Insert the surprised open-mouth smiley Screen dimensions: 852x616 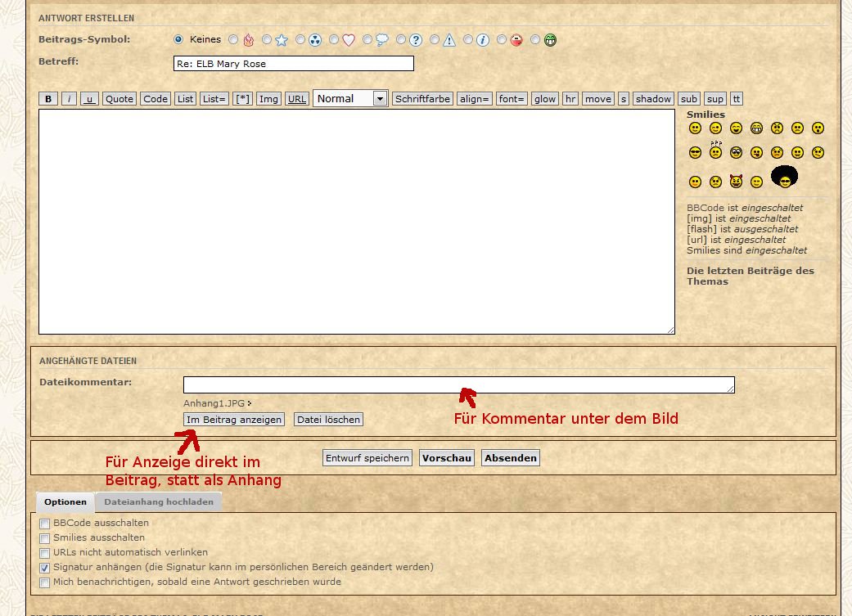tap(817, 128)
